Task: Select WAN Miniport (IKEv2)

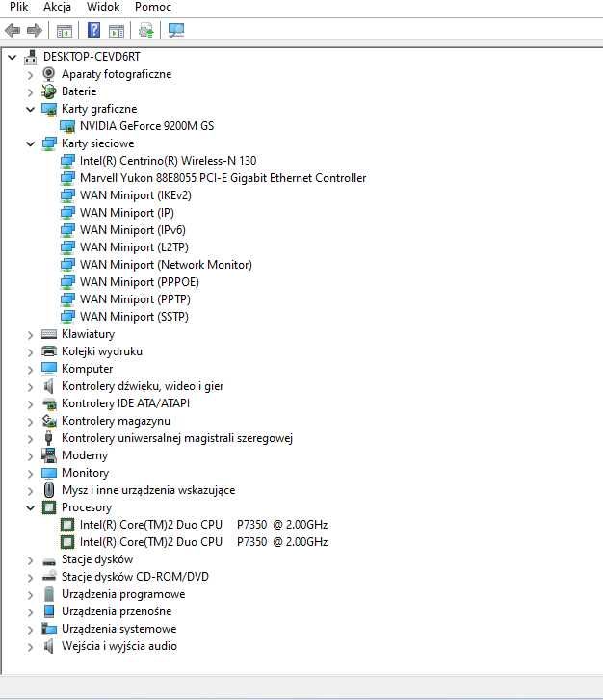Action: (136, 195)
